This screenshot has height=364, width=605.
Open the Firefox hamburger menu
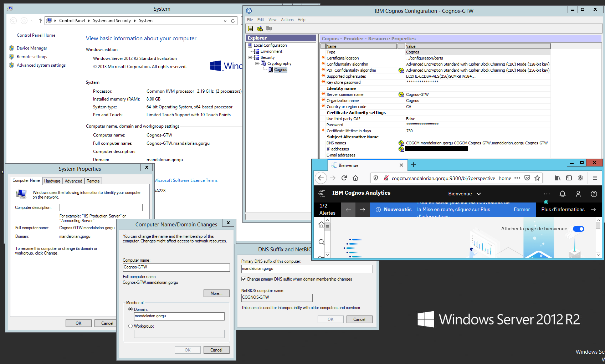coord(595,178)
